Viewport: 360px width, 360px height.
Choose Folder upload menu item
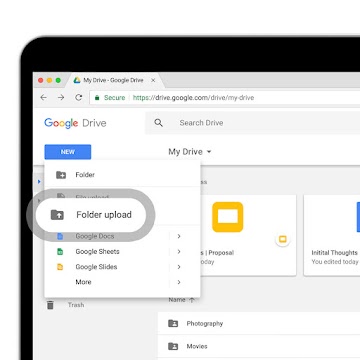tap(91, 215)
